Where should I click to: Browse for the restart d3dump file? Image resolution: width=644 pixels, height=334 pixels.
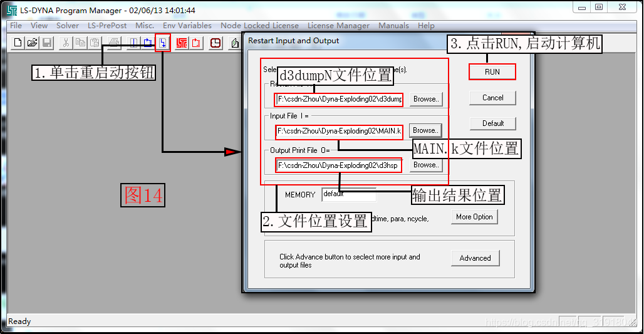tap(426, 99)
